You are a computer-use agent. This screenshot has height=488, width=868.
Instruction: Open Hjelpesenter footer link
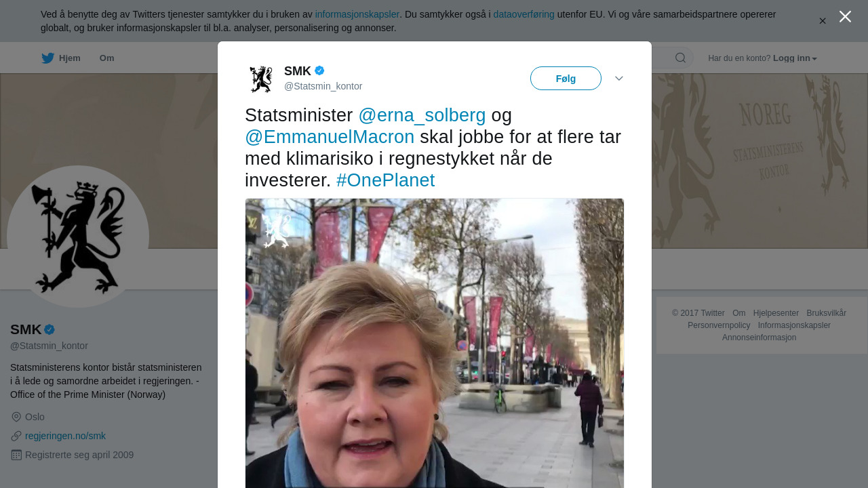(x=776, y=313)
